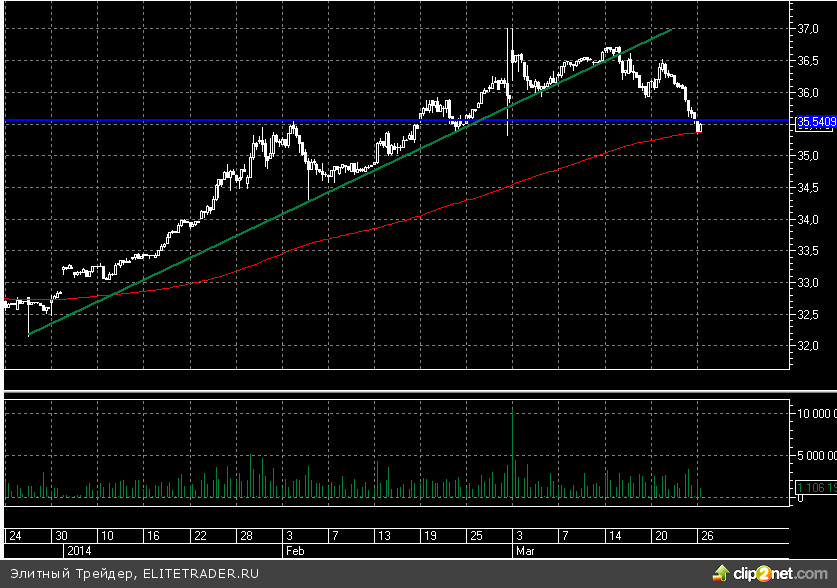The width and height of the screenshot is (837, 588).
Task: Select the Feb month marker on time axis
Action: 295,550
